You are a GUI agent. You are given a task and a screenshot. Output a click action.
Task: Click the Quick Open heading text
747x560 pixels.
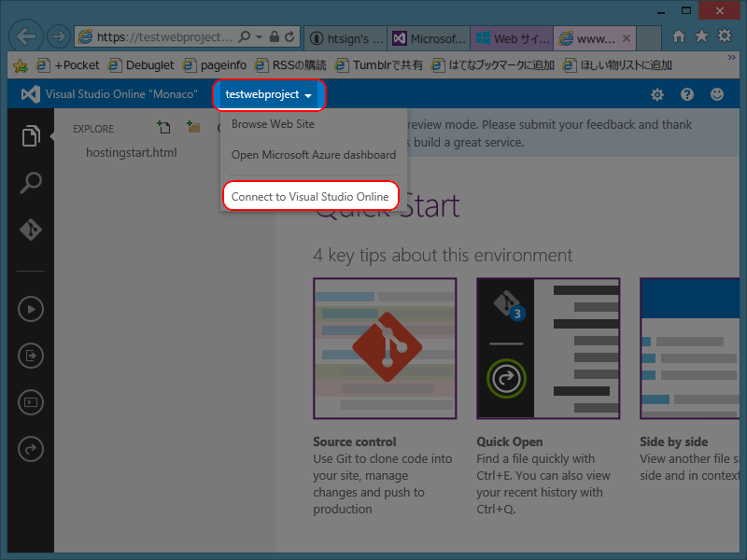point(510,441)
